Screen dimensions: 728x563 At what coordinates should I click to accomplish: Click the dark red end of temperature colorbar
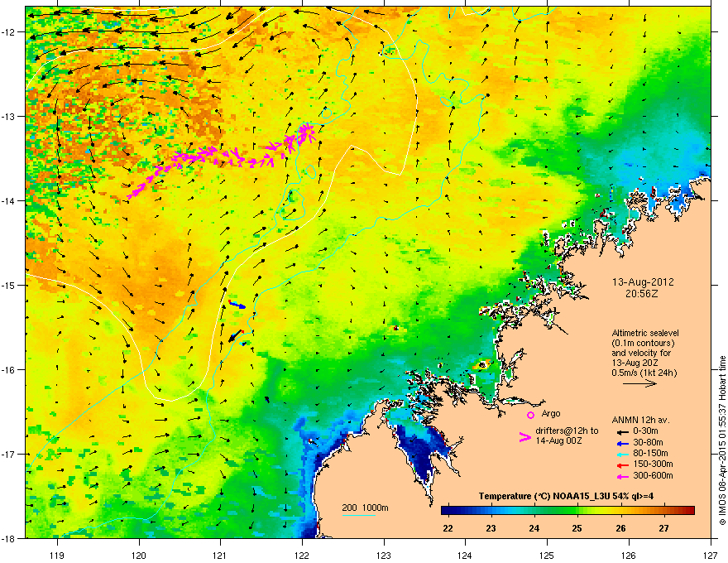687,511
